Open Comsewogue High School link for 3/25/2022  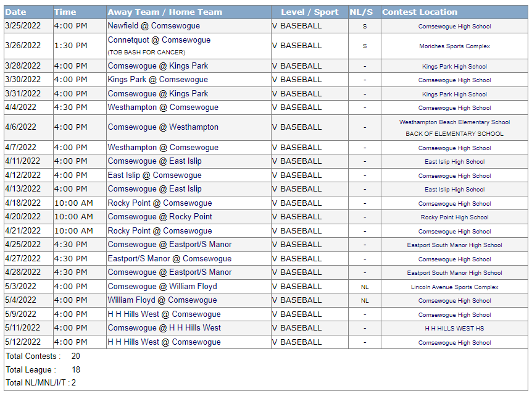pos(454,27)
